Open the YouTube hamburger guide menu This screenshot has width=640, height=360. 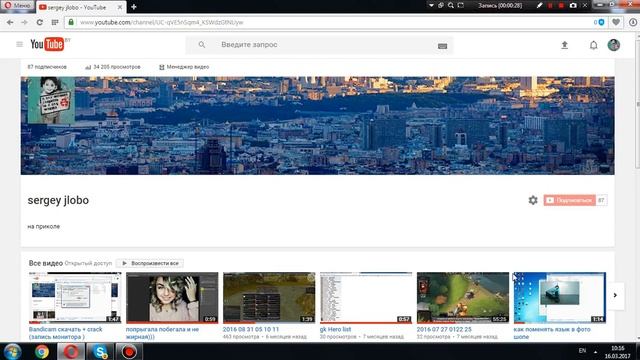[20, 44]
